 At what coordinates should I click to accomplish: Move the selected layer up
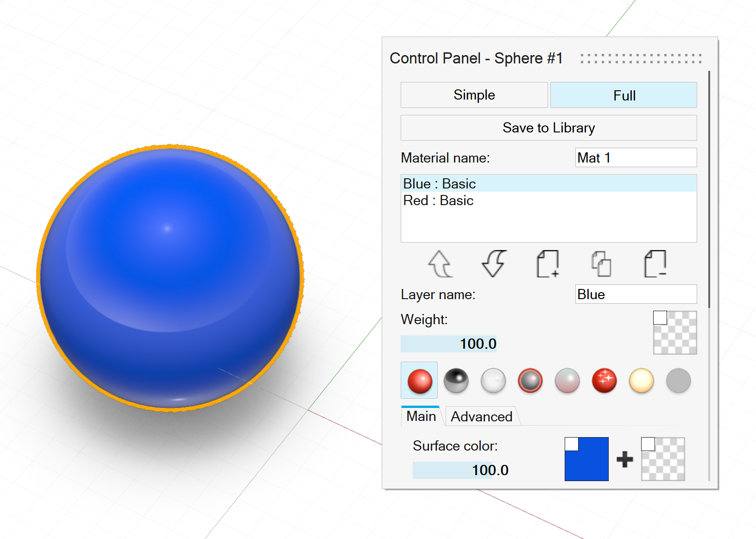440,264
